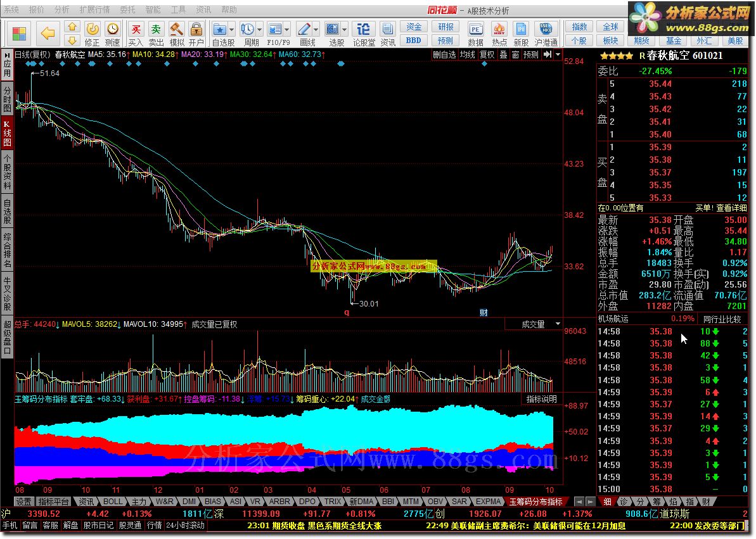This screenshot has height=539, width=756.
Task: Open the 数据 PE data icon
Action: click(x=475, y=34)
